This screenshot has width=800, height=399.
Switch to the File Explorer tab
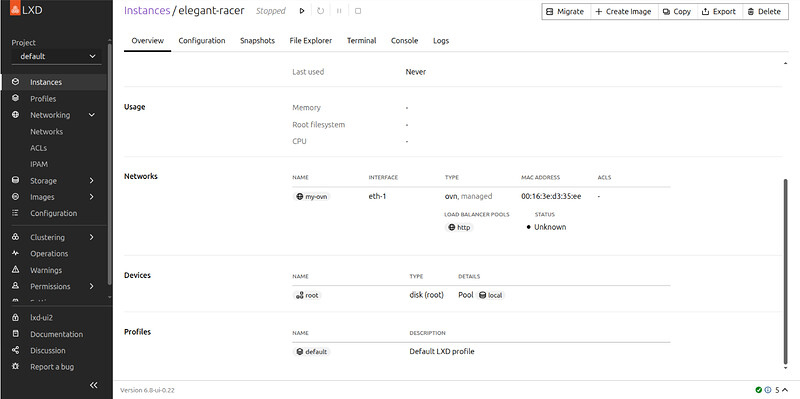click(x=311, y=41)
